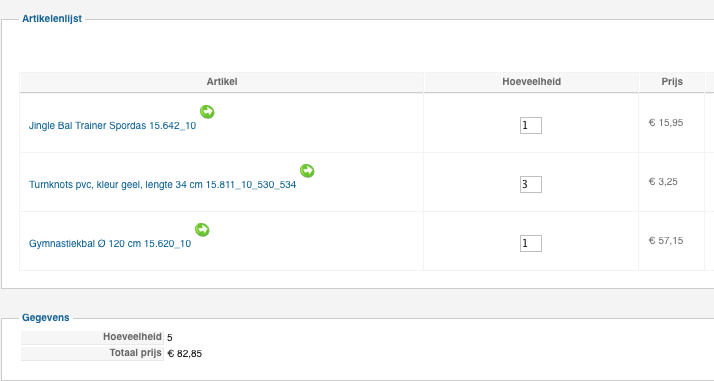The width and height of the screenshot is (714, 381).
Task: Click the Totaal prijs label
Action: [136, 353]
